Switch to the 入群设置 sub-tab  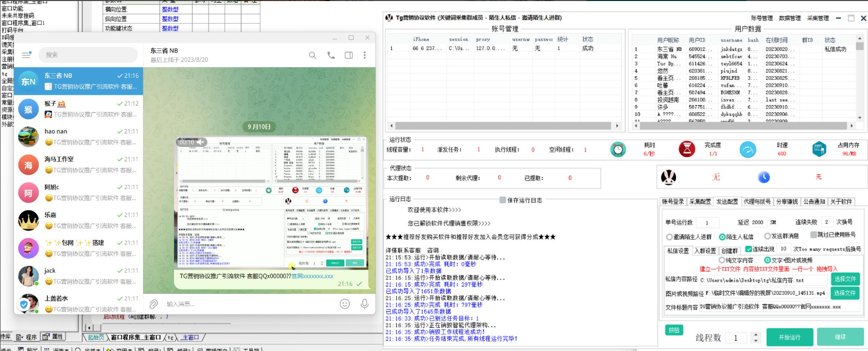(x=705, y=251)
